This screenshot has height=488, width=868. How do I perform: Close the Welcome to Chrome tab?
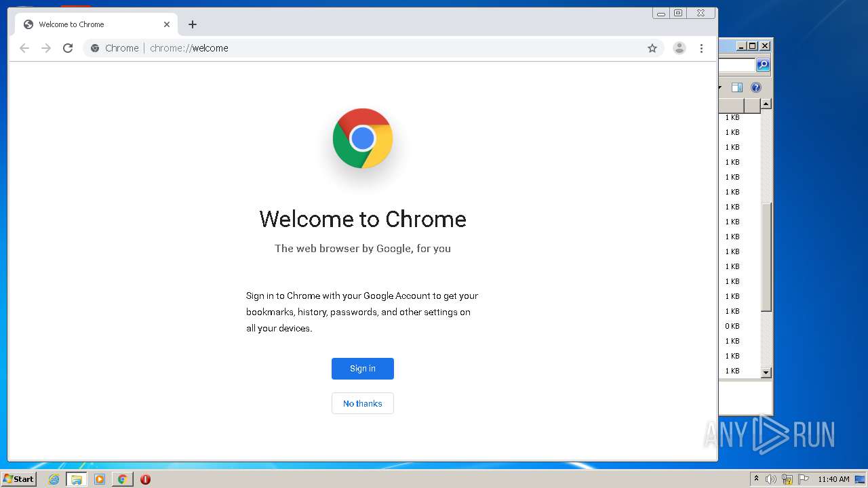(x=167, y=24)
